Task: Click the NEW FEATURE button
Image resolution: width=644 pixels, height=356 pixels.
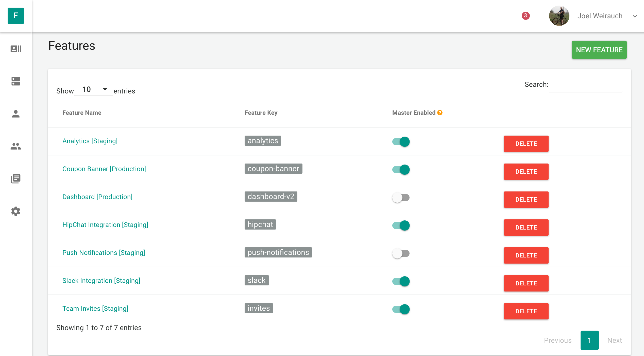Action: click(x=599, y=50)
